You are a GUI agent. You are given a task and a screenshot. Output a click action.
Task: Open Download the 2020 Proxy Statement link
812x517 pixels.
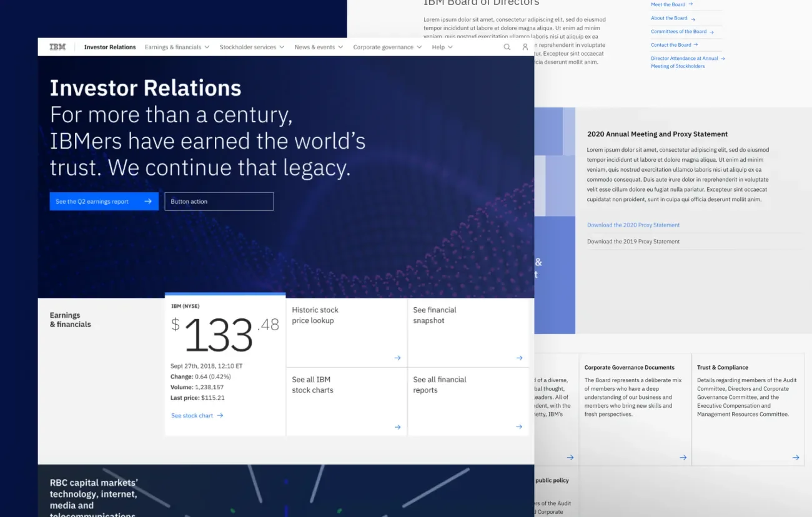(x=633, y=225)
